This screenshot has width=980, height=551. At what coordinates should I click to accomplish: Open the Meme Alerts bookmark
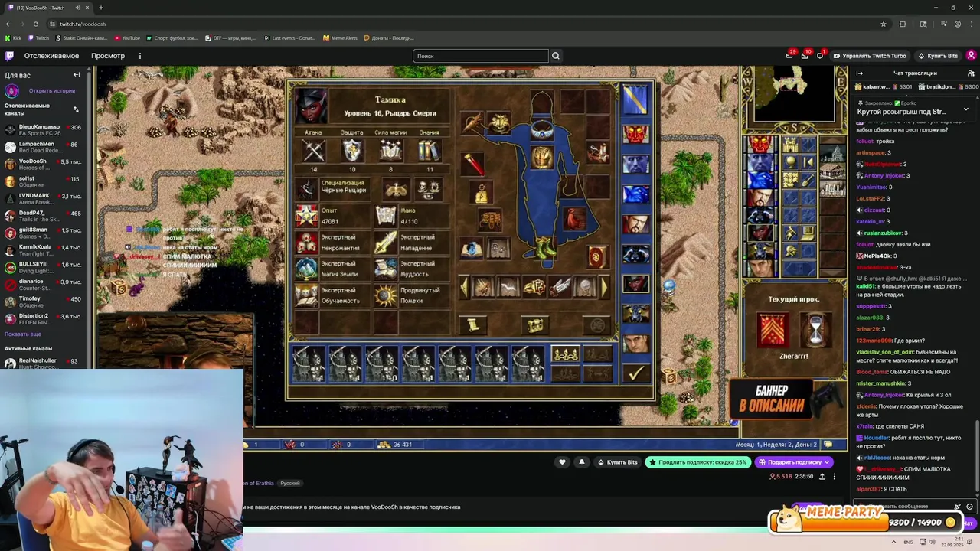pos(341,37)
